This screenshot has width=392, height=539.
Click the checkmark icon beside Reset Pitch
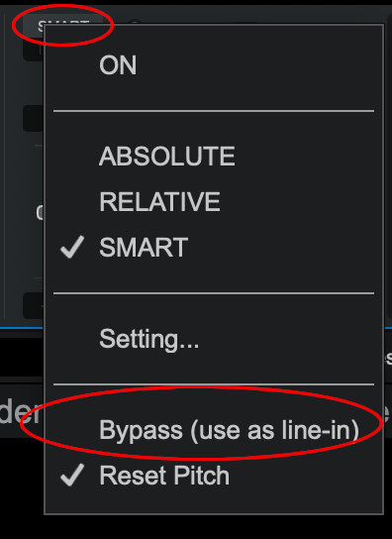(x=72, y=475)
